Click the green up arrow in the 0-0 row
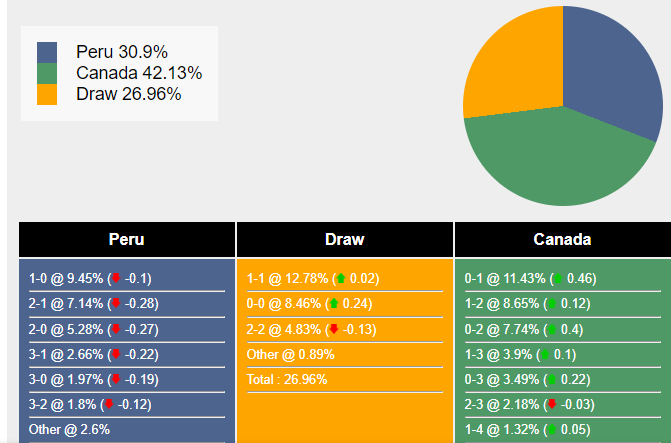 pos(333,304)
